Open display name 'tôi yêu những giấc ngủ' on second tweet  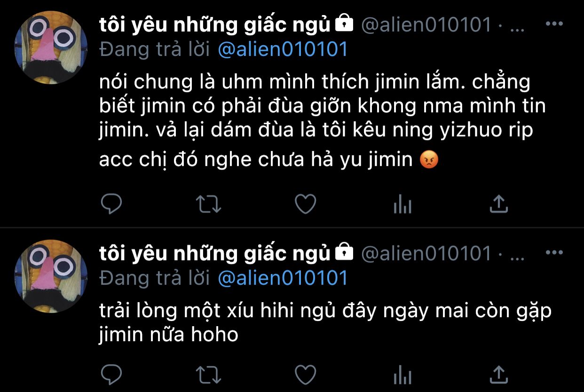[x=215, y=254]
